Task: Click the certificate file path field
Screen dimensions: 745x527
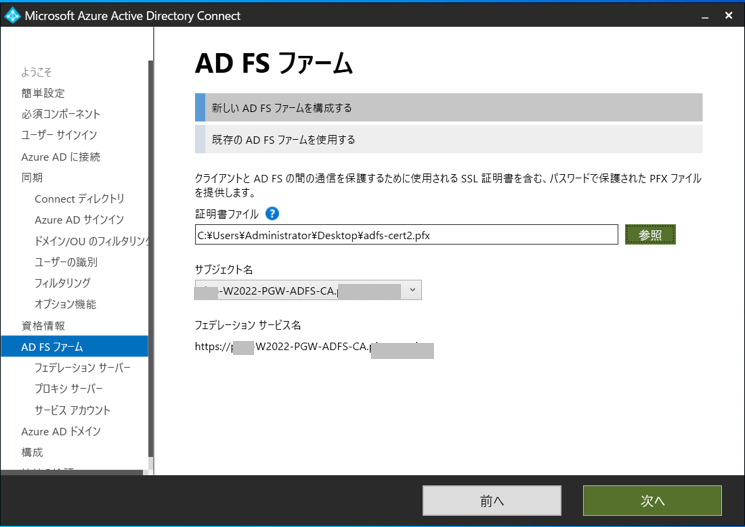Action: coord(406,235)
